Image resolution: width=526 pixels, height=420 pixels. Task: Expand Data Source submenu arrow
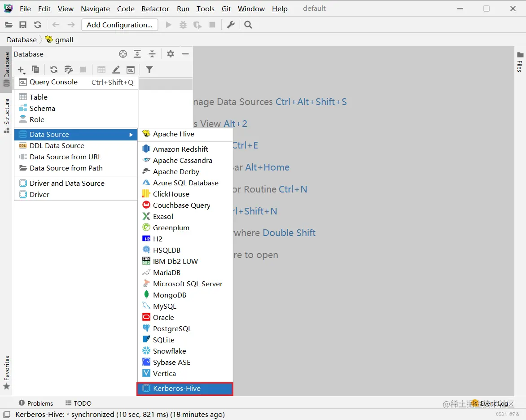tap(131, 135)
